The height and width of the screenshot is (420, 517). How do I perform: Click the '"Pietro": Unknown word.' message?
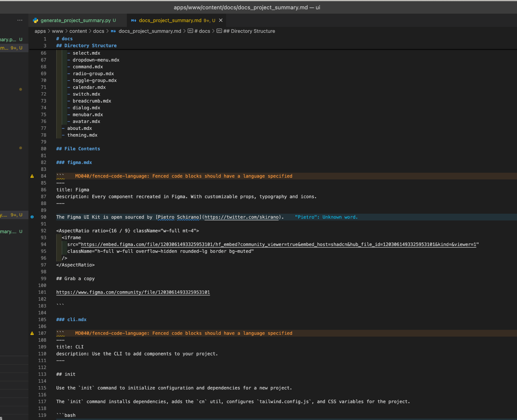pyautogui.click(x=326, y=217)
